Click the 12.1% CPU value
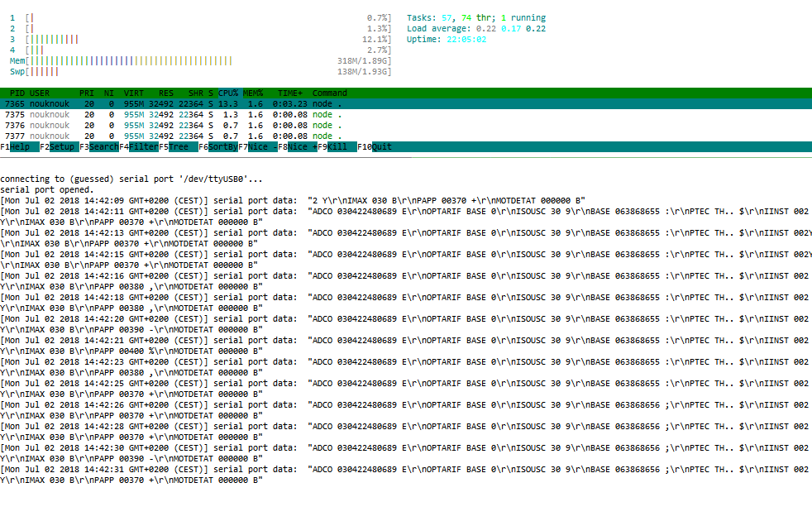The width and height of the screenshot is (812, 521). click(375, 40)
